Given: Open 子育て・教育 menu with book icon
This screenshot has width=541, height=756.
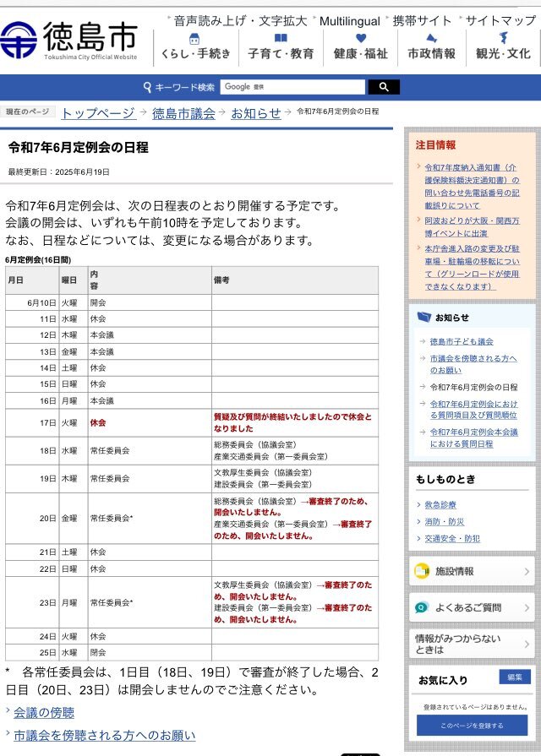Looking at the screenshot, I should tap(281, 46).
